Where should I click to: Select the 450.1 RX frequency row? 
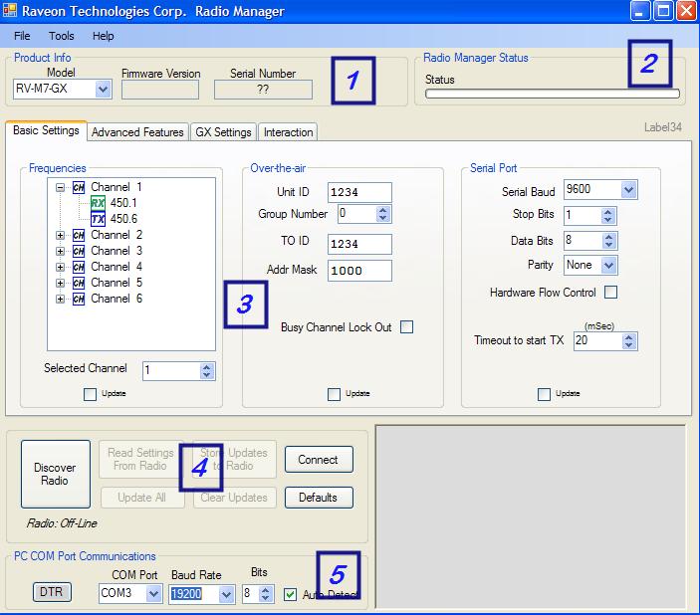coord(124,203)
